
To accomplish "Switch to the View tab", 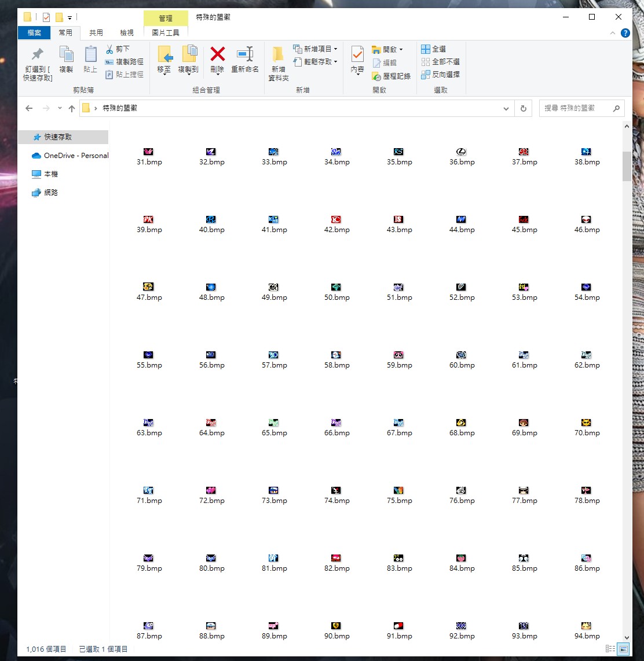I will coord(126,33).
